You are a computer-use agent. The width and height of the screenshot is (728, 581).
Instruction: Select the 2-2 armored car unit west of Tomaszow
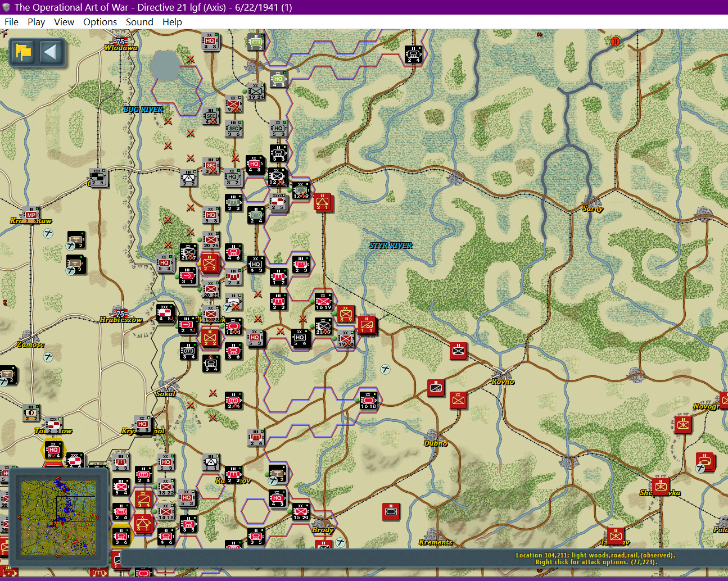(31, 413)
